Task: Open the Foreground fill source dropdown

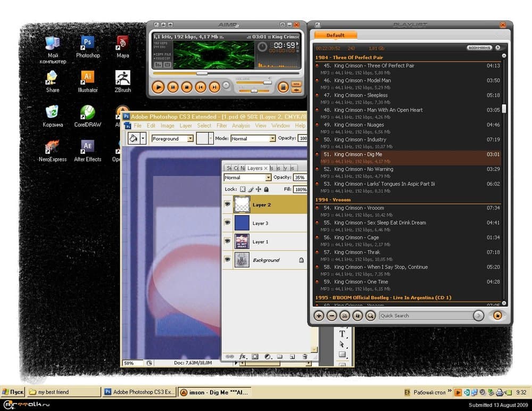Action: click(190, 138)
